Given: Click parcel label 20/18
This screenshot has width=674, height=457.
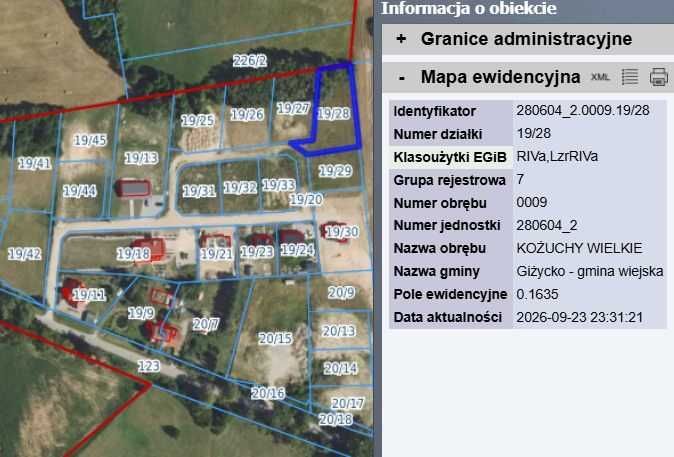Looking at the screenshot, I should pyautogui.click(x=335, y=419).
